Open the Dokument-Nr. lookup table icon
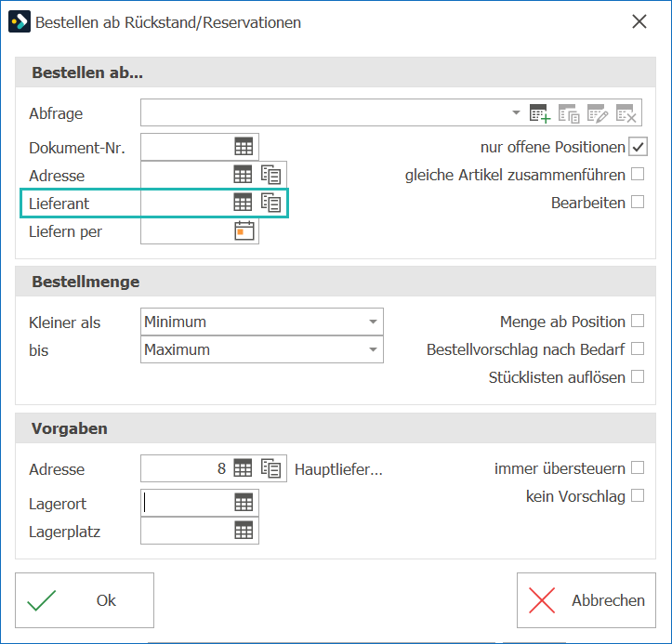The width and height of the screenshot is (672, 644). pyautogui.click(x=244, y=147)
